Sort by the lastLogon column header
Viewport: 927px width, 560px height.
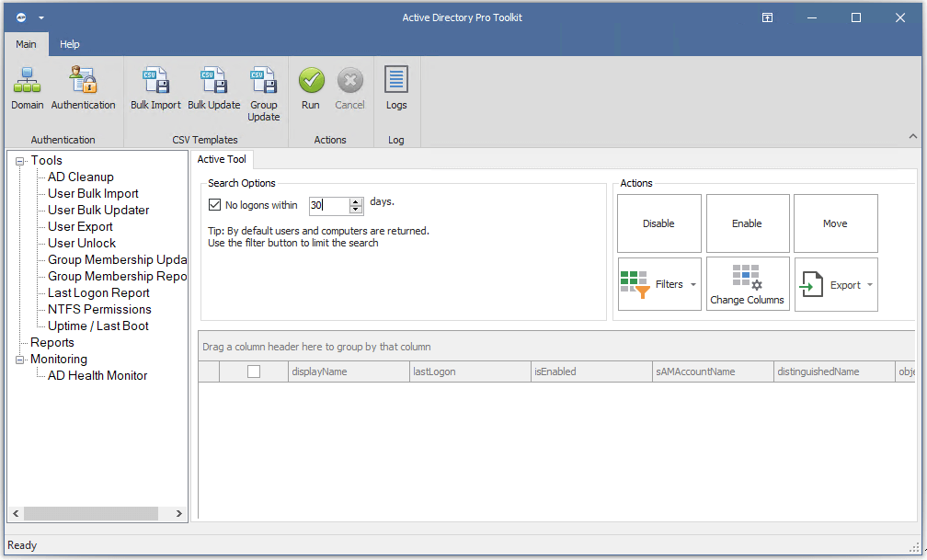pos(470,371)
